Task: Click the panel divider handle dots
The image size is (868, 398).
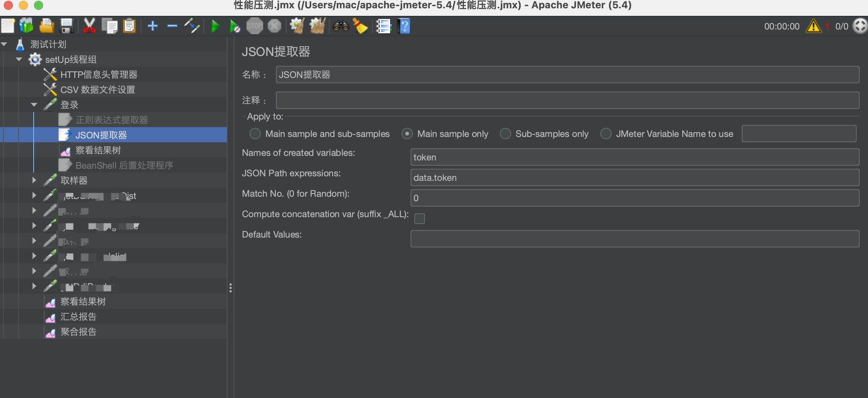Action: (230, 288)
